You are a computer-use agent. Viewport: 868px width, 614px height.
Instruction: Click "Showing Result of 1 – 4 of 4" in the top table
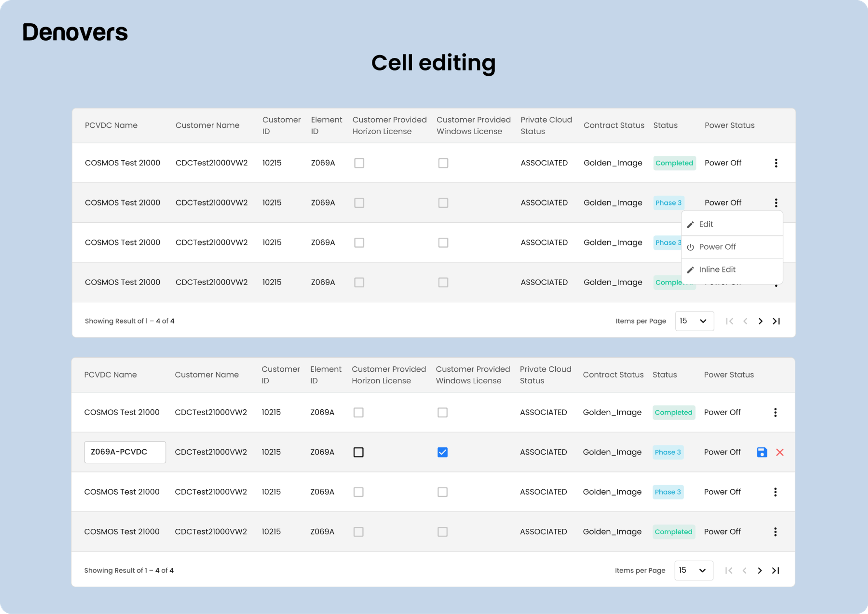129,321
